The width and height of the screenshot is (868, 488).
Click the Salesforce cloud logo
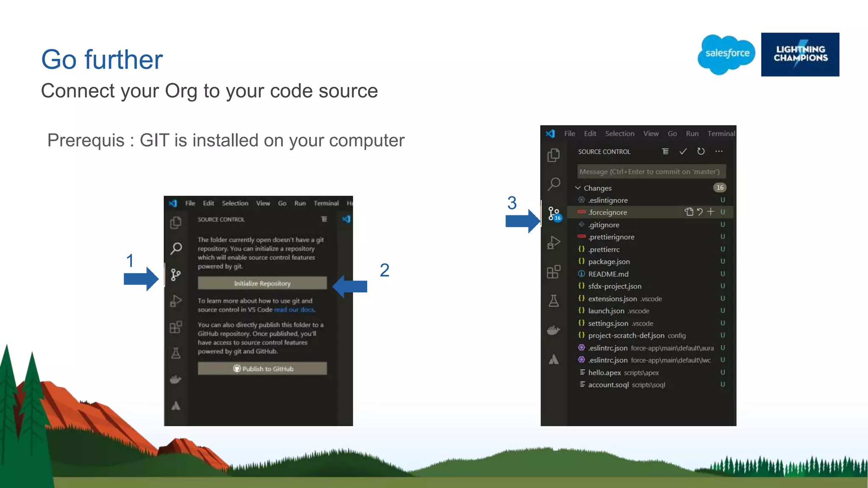click(x=726, y=54)
